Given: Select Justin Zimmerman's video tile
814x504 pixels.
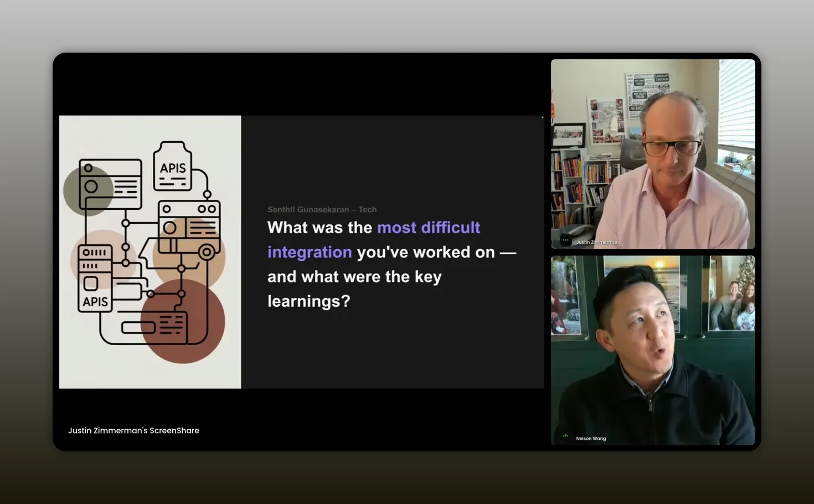Looking at the screenshot, I should [x=652, y=154].
